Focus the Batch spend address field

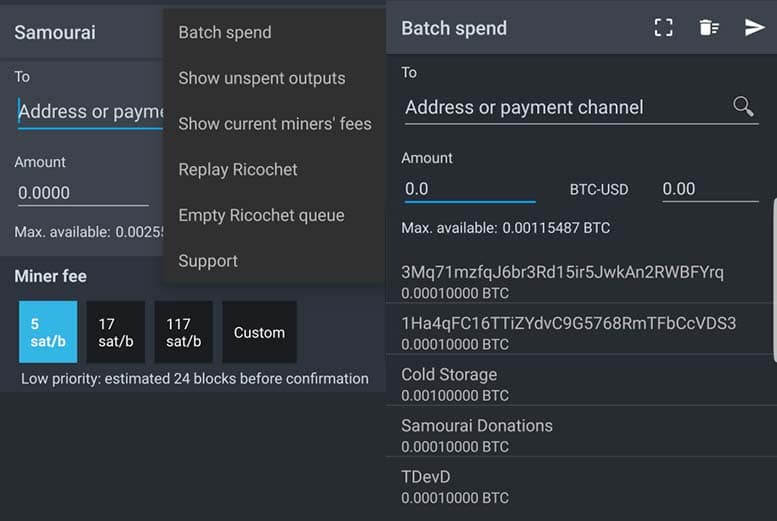click(x=565, y=108)
